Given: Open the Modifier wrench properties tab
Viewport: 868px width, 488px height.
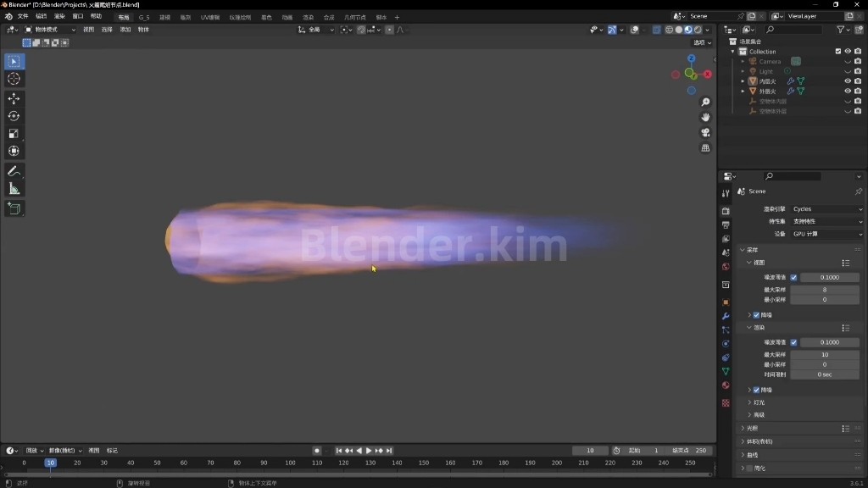Looking at the screenshot, I should pos(726,316).
